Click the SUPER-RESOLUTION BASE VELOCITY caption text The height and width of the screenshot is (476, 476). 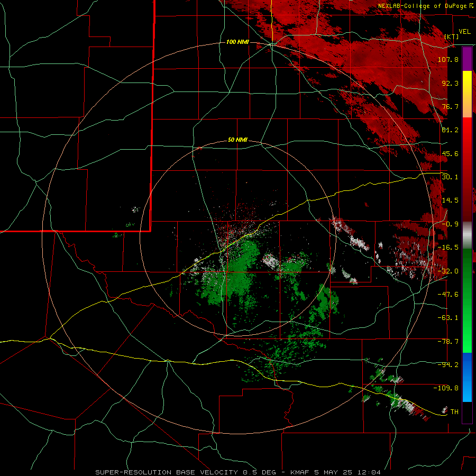click(167, 472)
